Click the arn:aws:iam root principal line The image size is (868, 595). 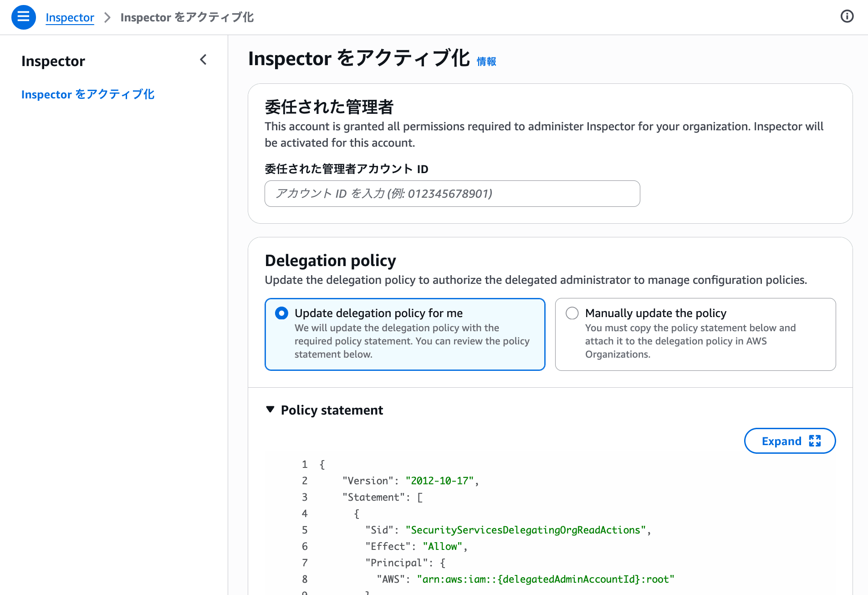(x=526, y=579)
